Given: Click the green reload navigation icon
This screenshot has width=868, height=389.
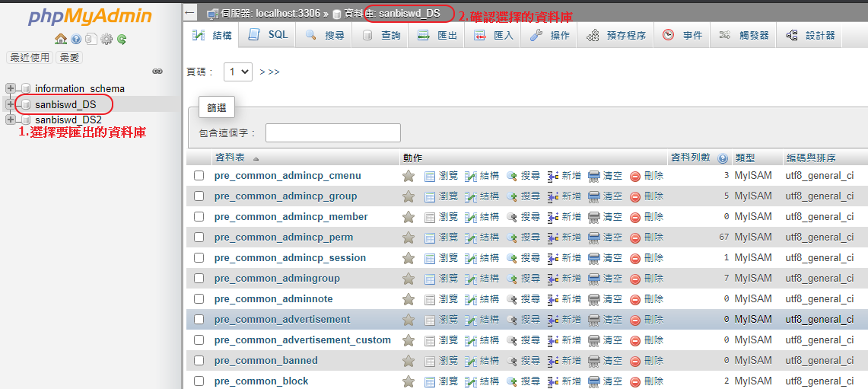Looking at the screenshot, I should (122, 39).
